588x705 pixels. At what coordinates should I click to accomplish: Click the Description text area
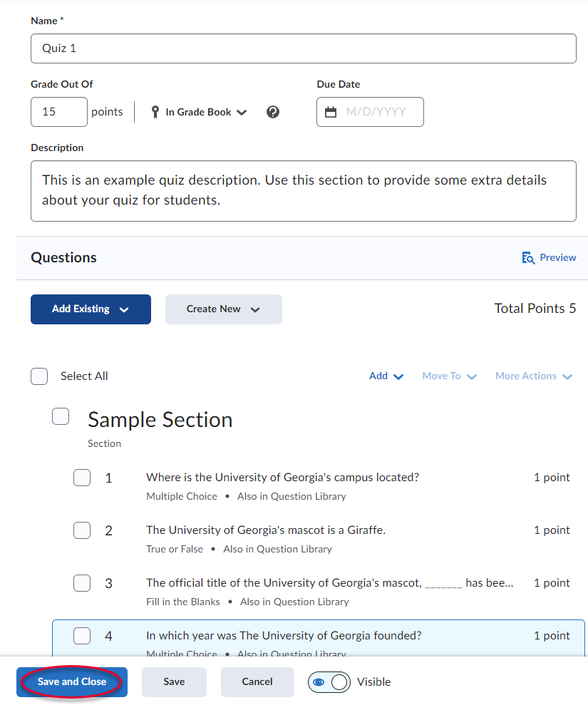pos(303,190)
